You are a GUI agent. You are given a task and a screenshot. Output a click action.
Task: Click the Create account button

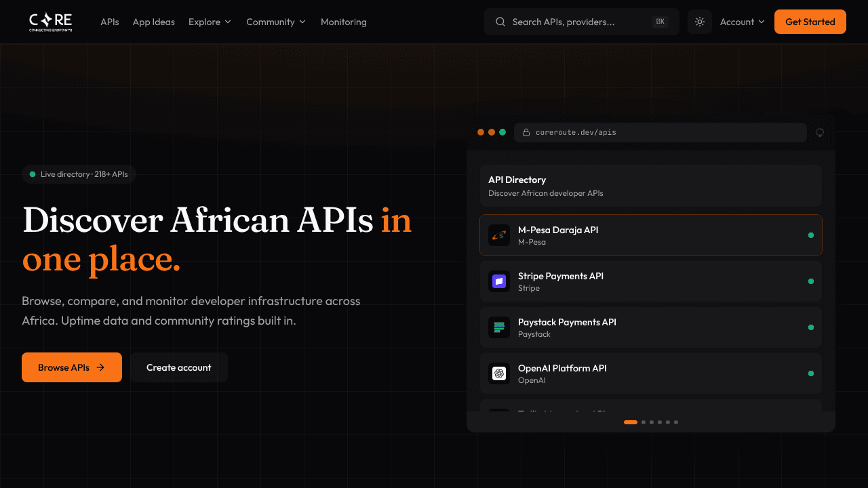click(x=179, y=367)
